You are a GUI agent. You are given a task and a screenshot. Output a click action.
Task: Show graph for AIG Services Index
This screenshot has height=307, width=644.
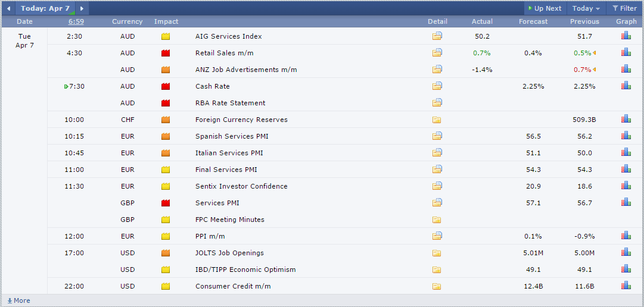[626, 36]
